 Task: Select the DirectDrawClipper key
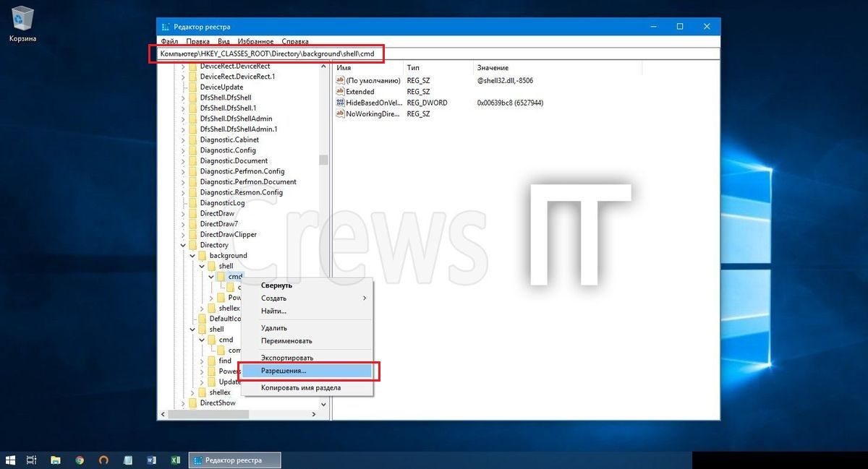228,234
